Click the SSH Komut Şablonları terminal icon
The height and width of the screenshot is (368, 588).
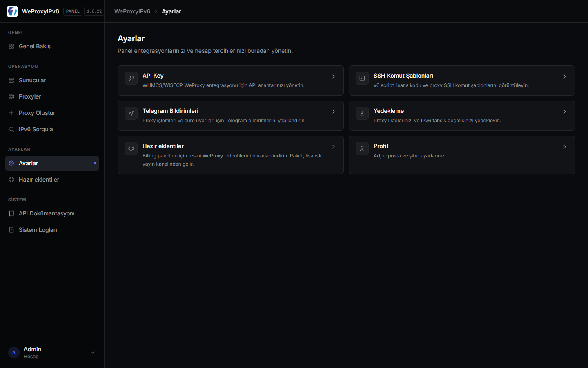point(362,78)
